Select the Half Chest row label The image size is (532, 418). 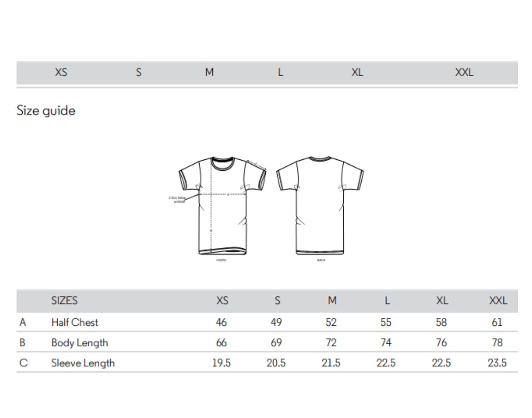75,322
